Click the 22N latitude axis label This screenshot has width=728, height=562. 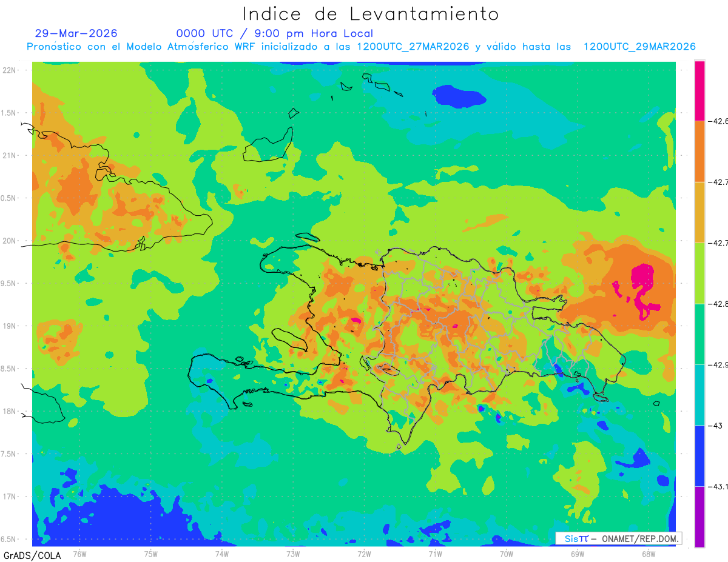click(9, 70)
